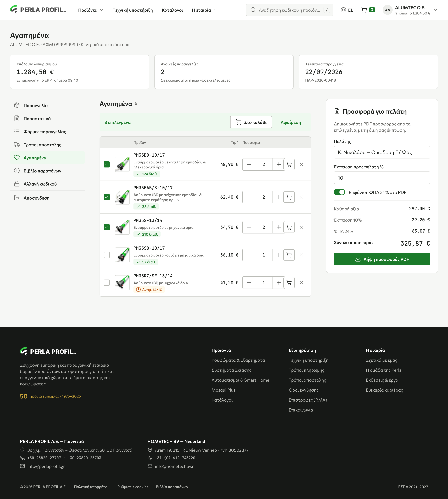Toggle Εμφάνιση ΦΠΑ 24% στο PDF switch
The image size is (448, 499).
(x=339, y=192)
